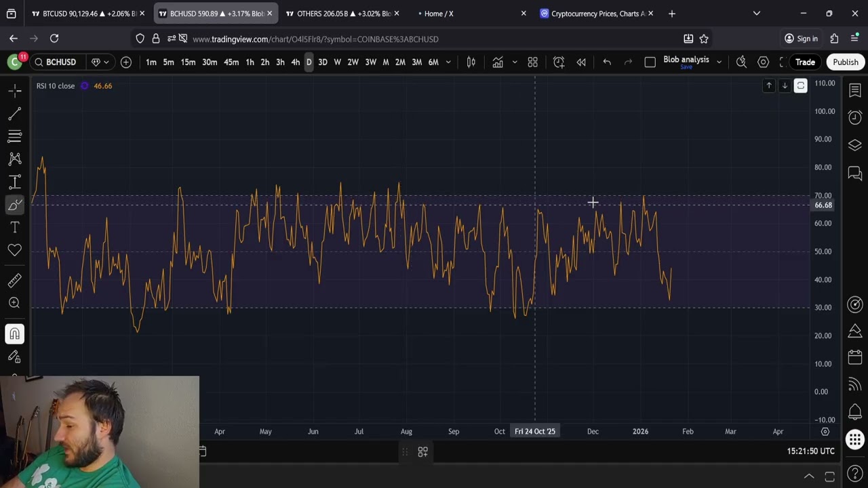Open the candlestick chart type selector

tap(471, 62)
